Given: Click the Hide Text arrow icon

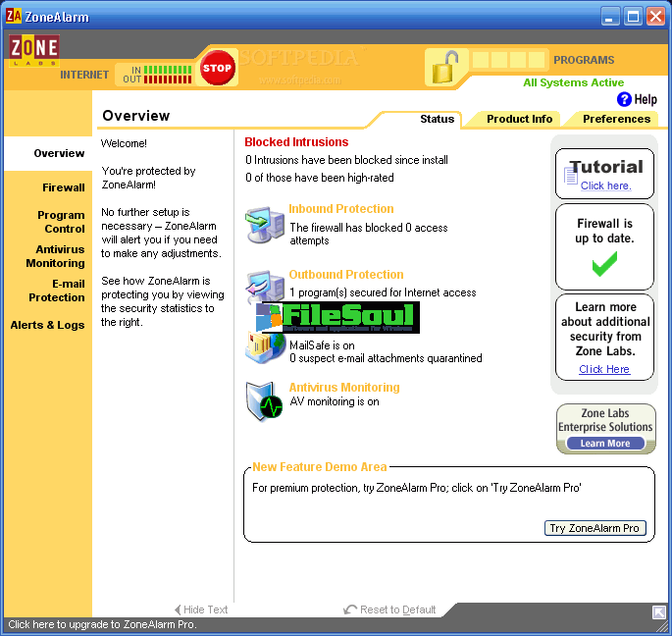Looking at the screenshot, I should [178, 609].
